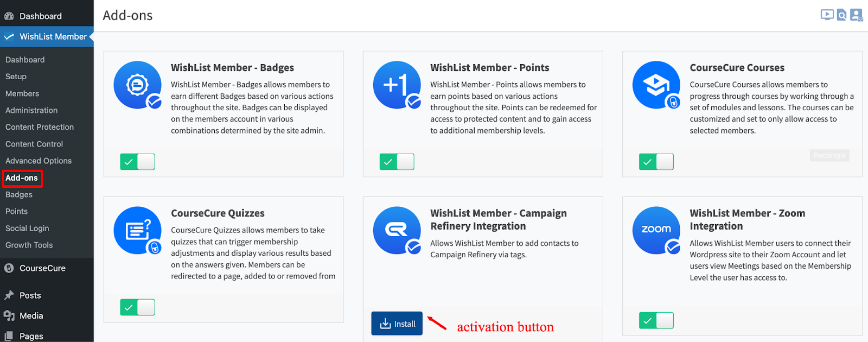Screen dimensions: 868x342
Task: Click the 'WishList Member - Badges' title
Action: click(x=232, y=68)
